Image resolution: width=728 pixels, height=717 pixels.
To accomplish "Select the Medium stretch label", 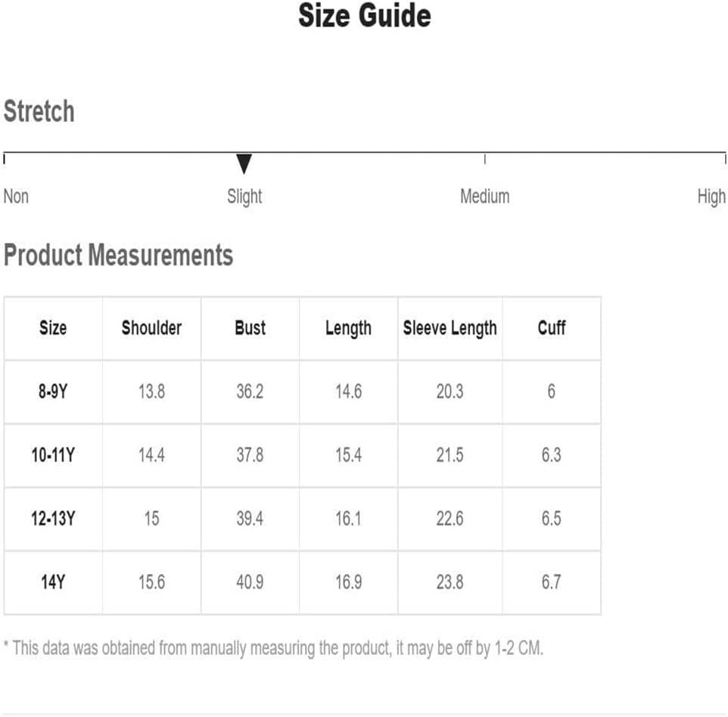I will [x=485, y=196].
